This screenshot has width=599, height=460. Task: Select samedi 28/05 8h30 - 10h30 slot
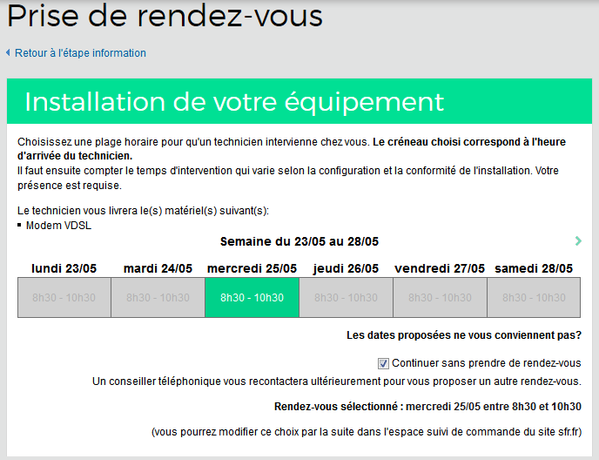(534, 298)
